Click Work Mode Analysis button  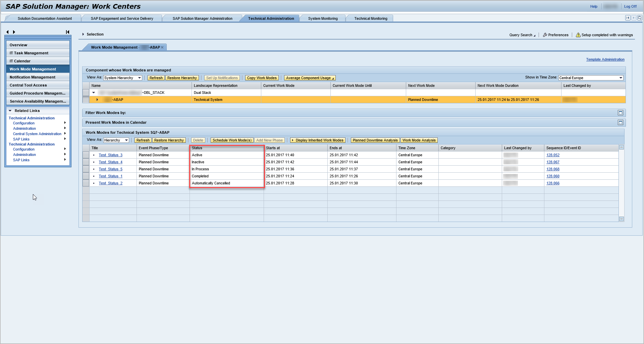pyautogui.click(x=419, y=140)
